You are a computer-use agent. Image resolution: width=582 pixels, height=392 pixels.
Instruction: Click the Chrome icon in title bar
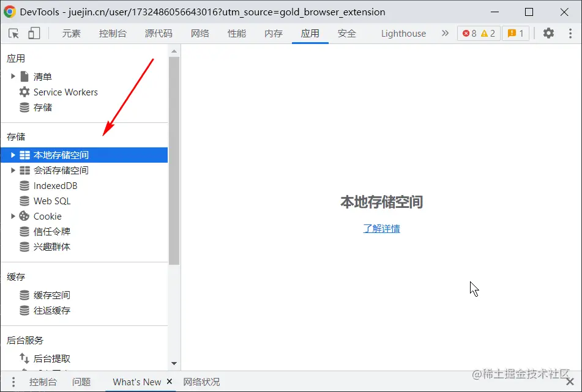(10, 12)
